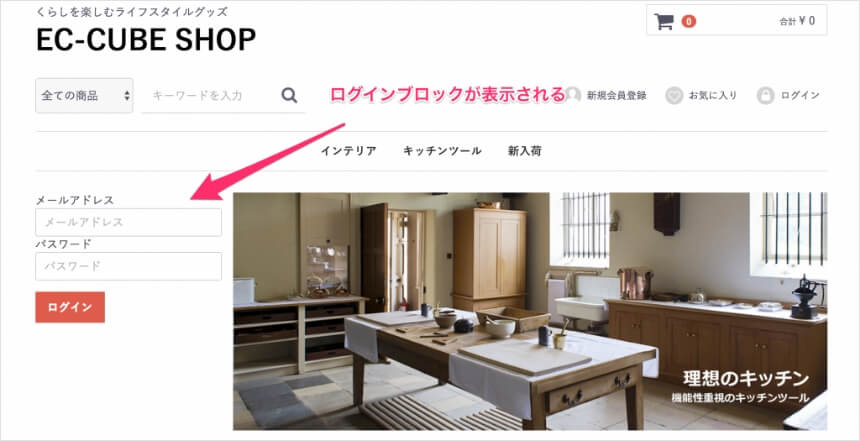The height and width of the screenshot is (441, 860).
Task: Click the 新規会員登録 user icon
Action: coord(573,95)
